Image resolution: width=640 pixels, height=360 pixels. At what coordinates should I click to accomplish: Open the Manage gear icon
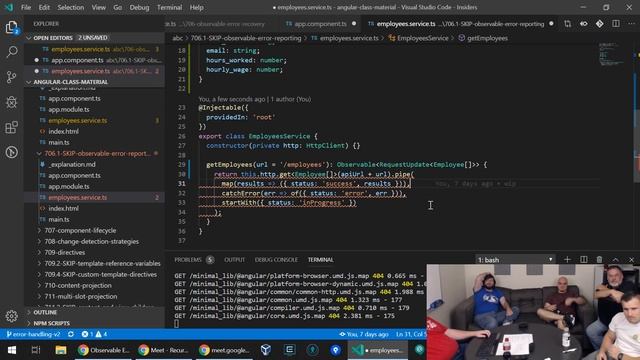pos(11,316)
